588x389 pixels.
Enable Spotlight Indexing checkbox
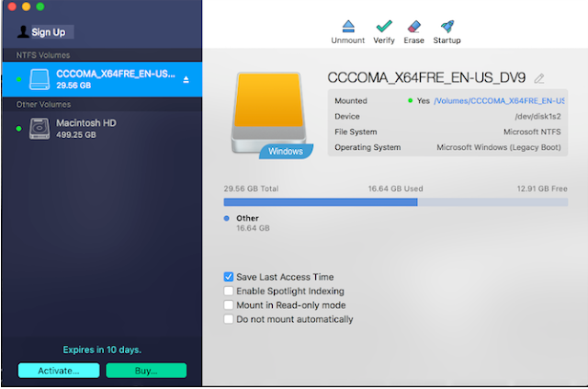click(x=229, y=291)
